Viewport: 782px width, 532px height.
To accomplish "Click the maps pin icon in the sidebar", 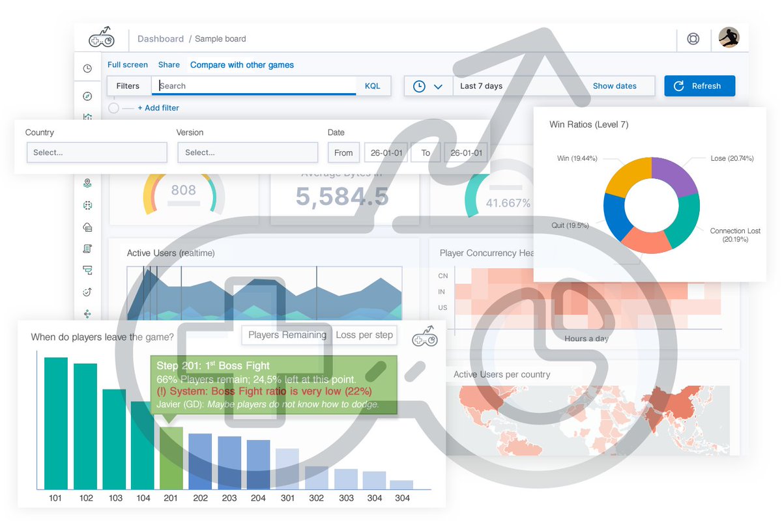I will (x=87, y=183).
